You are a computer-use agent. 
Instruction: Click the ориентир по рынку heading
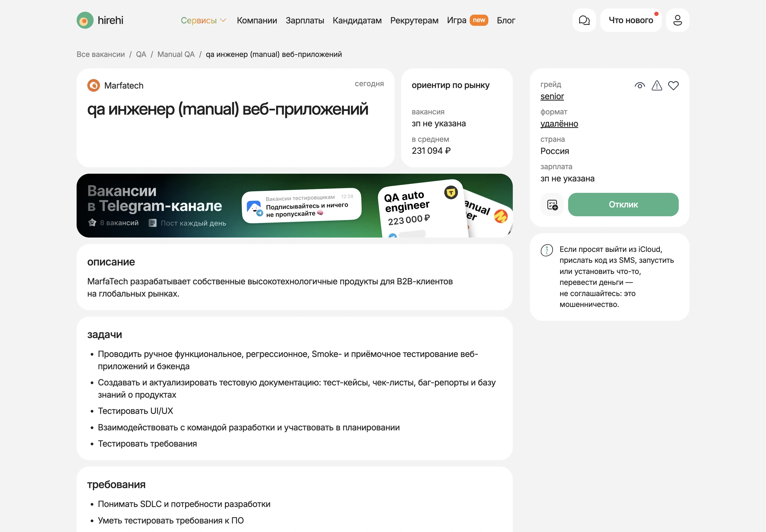pyautogui.click(x=450, y=85)
